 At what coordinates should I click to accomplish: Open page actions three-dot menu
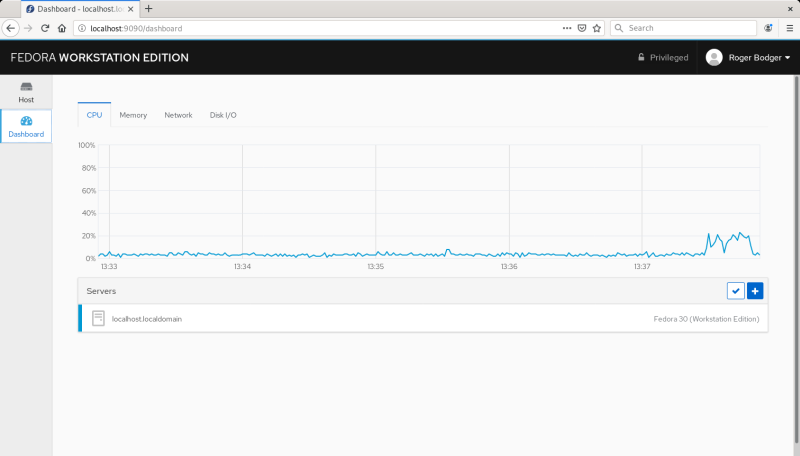click(565, 28)
